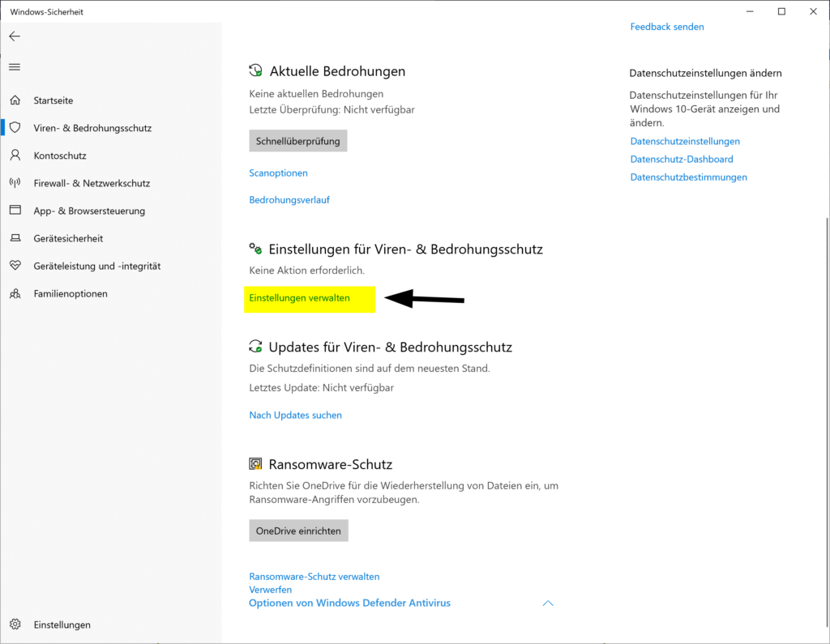Screen dimensions: 830x644
Task: Open the App- & Browsersteuerung icon
Action: 15,211
